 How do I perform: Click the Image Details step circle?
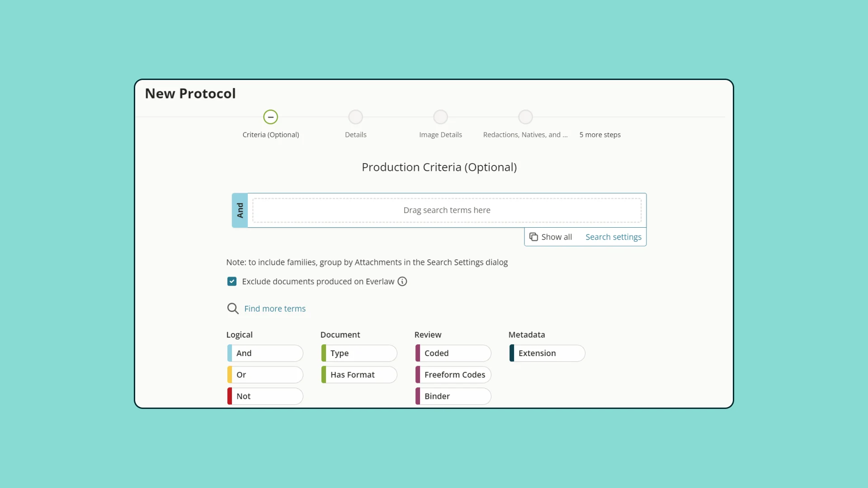[440, 117]
